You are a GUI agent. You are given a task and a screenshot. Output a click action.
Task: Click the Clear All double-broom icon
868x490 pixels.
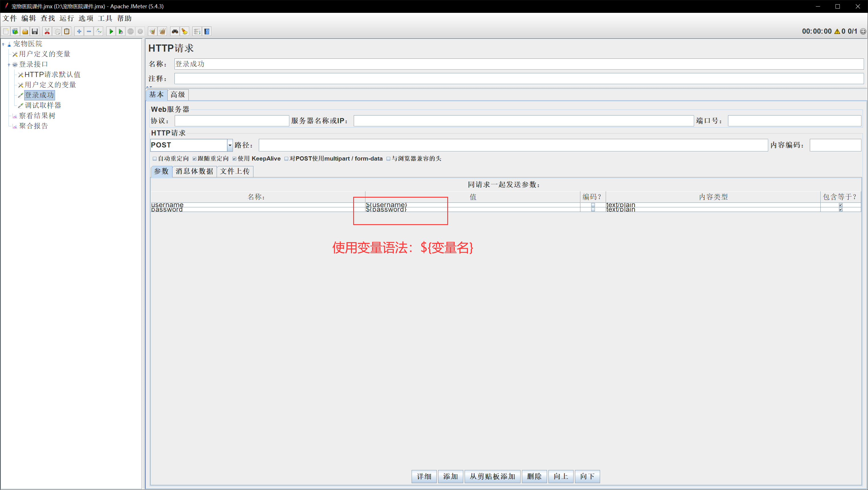coord(162,31)
